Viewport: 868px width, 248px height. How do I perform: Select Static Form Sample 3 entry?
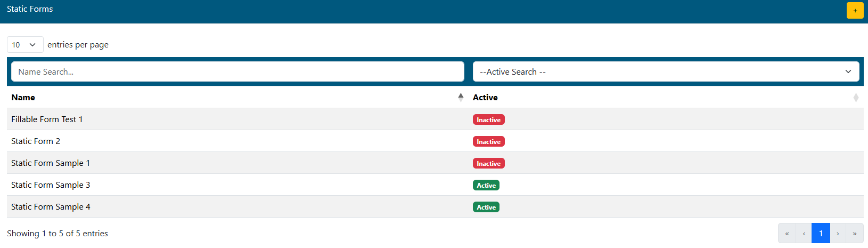point(51,185)
